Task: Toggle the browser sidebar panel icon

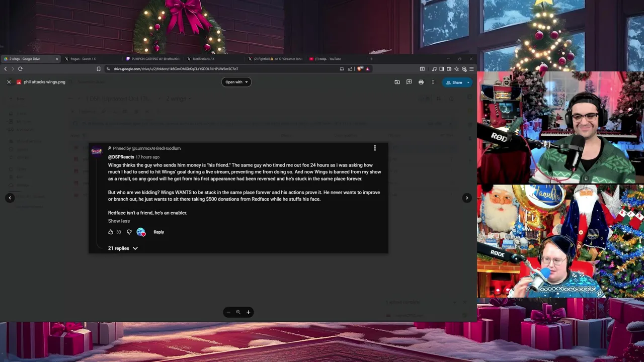Action: click(x=441, y=69)
